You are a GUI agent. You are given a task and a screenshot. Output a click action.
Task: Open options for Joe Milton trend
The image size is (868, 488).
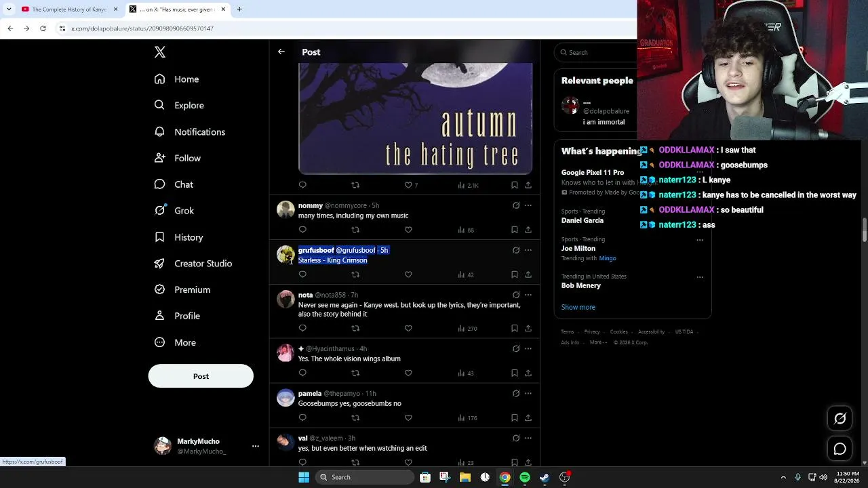pyautogui.click(x=700, y=239)
